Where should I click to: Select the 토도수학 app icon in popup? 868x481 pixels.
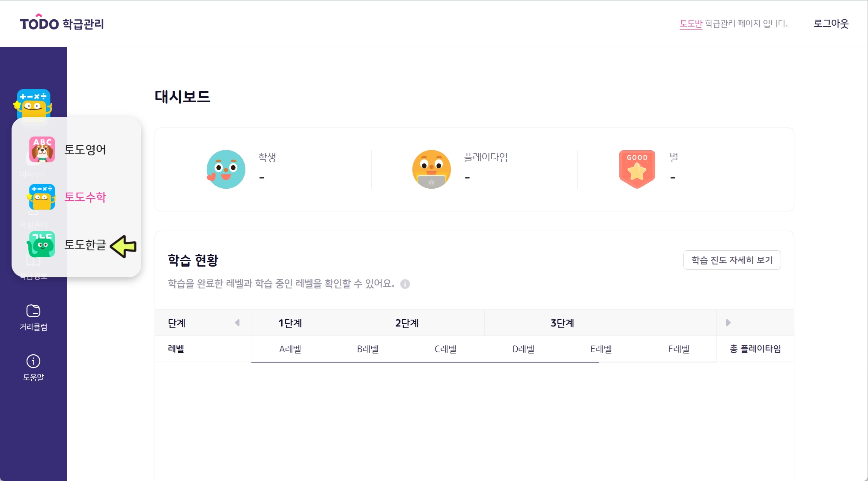tap(42, 197)
